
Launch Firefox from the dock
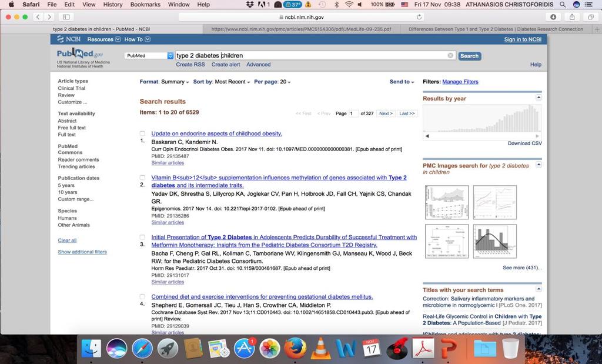(x=295, y=349)
